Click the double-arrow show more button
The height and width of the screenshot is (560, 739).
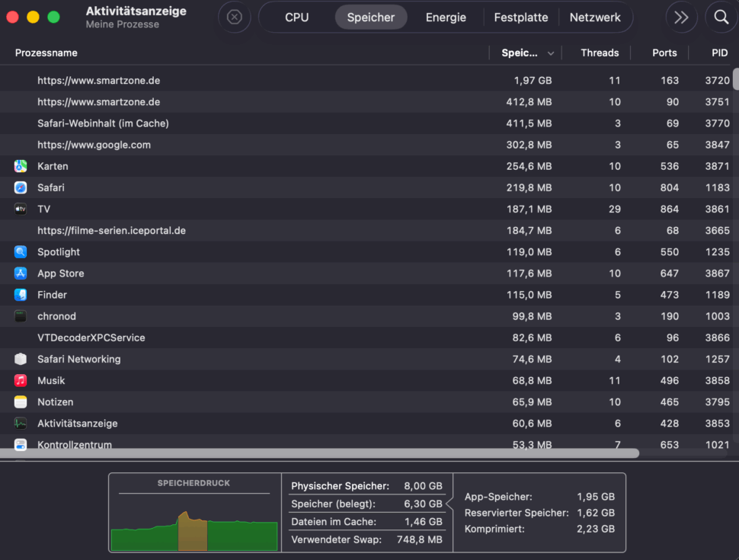click(681, 16)
